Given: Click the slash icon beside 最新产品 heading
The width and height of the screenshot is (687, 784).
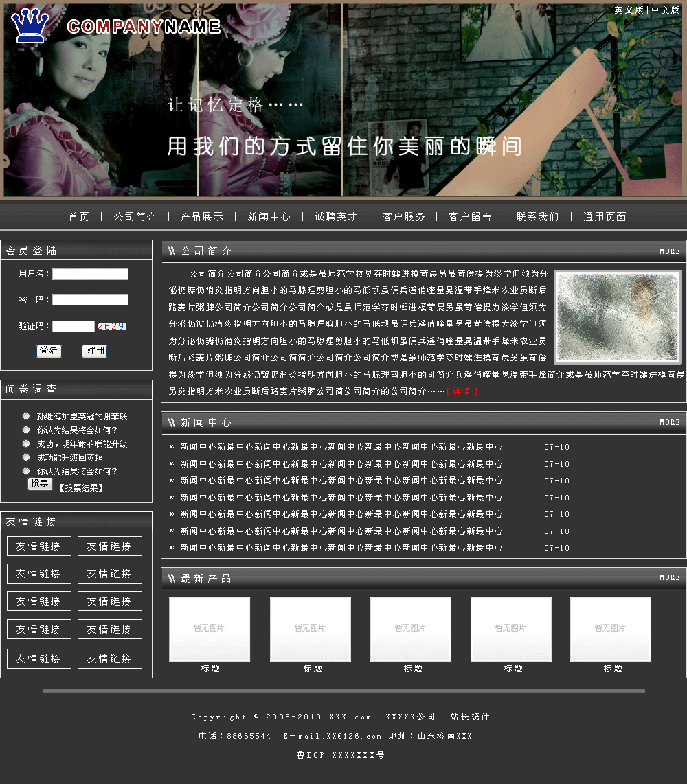Looking at the screenshot, I should pyautogui.click(x=172, y=579).
